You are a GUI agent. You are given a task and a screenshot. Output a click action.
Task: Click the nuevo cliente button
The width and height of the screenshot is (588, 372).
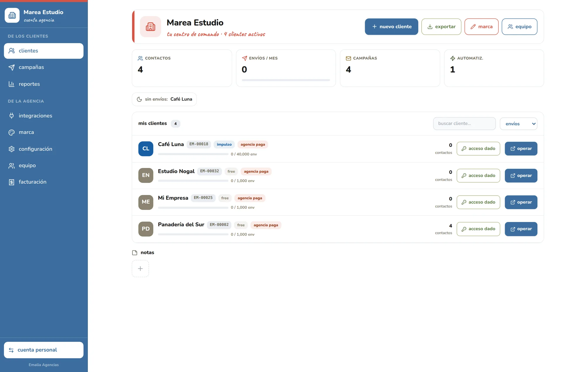(391, 27)
